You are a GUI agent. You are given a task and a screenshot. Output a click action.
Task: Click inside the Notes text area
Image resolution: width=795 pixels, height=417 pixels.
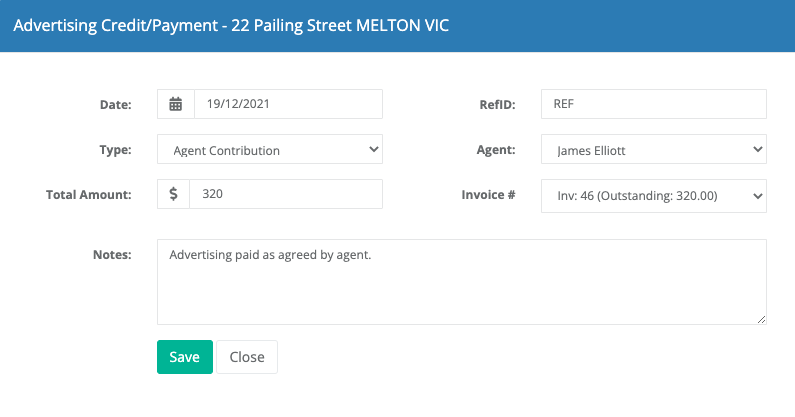(x=461, y=282)
